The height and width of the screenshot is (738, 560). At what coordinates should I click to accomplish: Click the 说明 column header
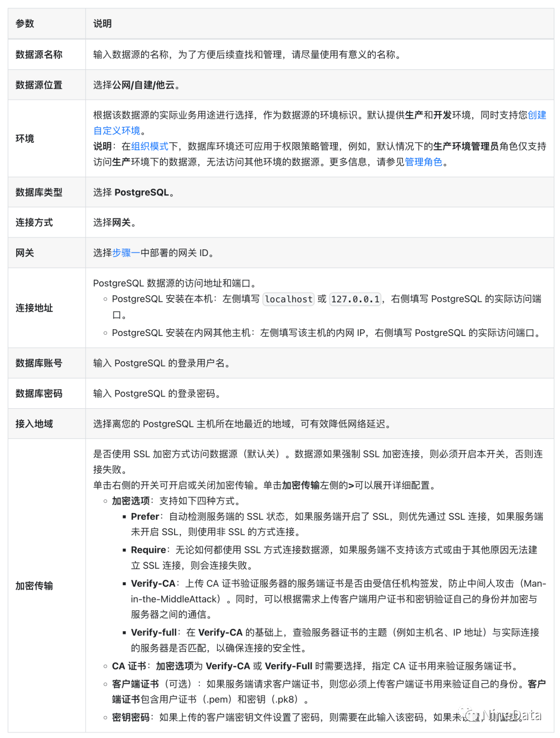tap(102, 24)
